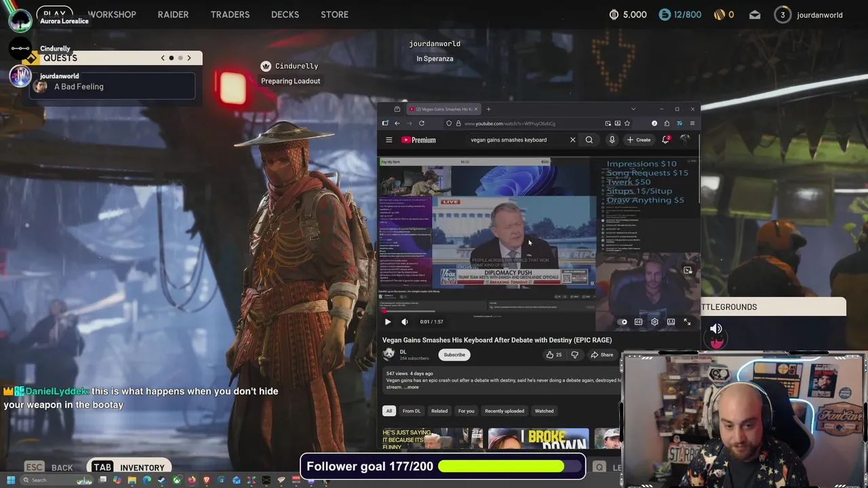Open the RAIDER game menu
The width and height of the screenshot is (868, 488).
point(173,14)
